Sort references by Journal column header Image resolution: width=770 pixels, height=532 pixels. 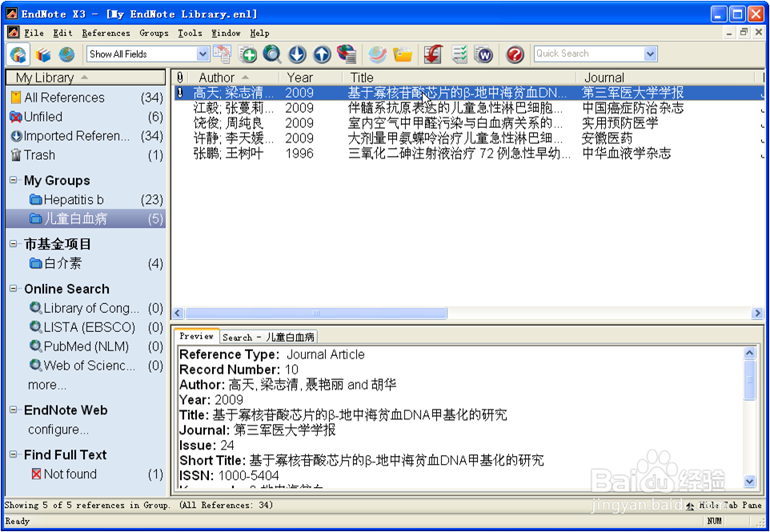(665, 78)
